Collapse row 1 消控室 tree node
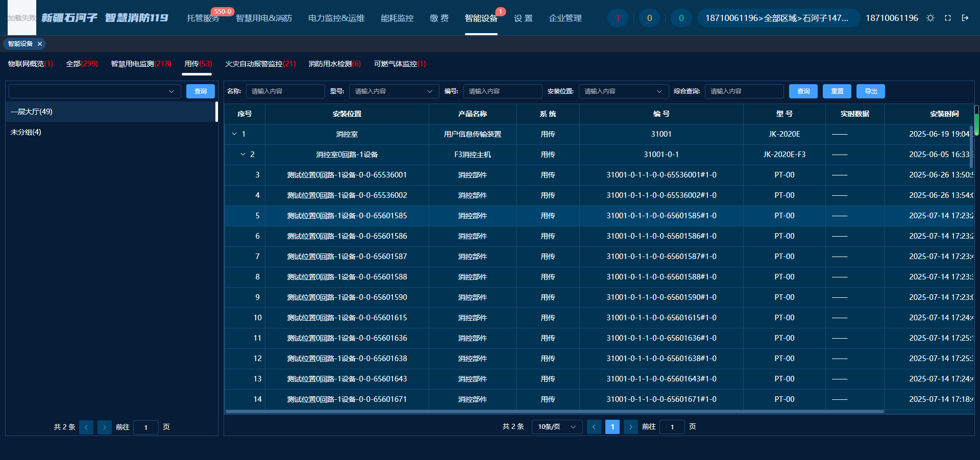 click(234, 134)
